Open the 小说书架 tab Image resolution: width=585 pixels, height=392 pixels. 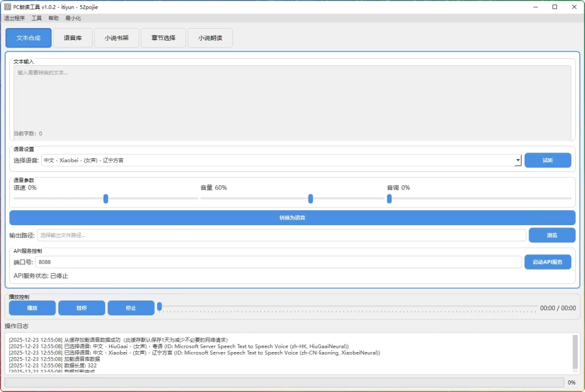[116, 38]
